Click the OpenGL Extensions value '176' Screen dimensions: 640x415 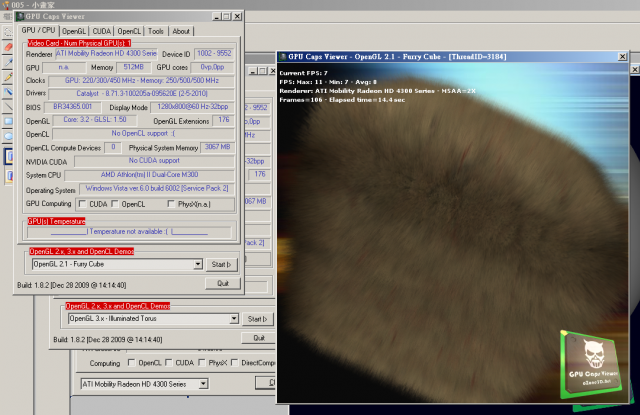[x=224, y=120]
